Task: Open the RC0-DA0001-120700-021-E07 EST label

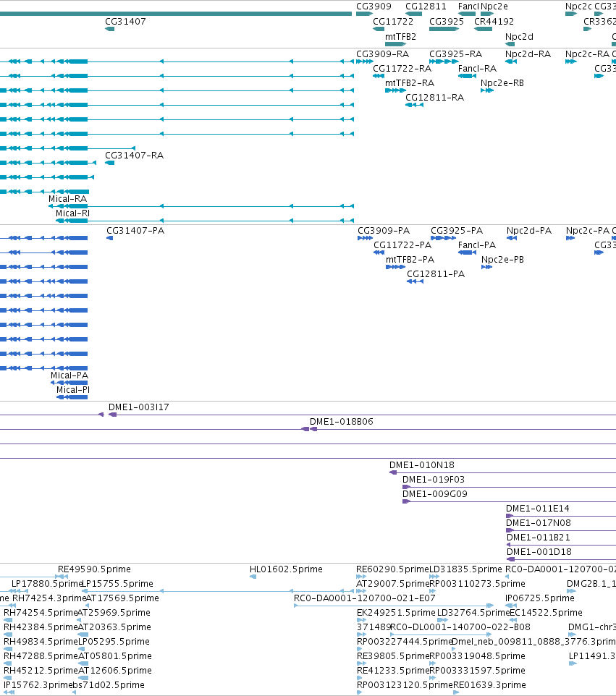Action: point(364,598)
